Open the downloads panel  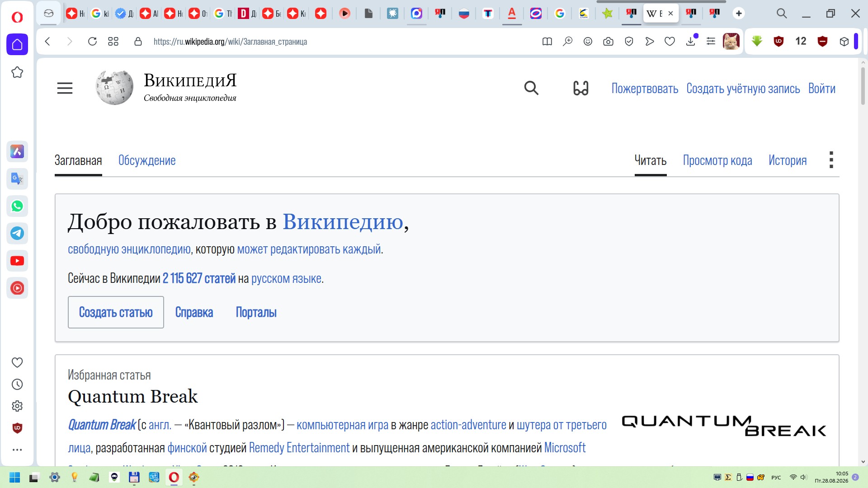click(691, 42)
